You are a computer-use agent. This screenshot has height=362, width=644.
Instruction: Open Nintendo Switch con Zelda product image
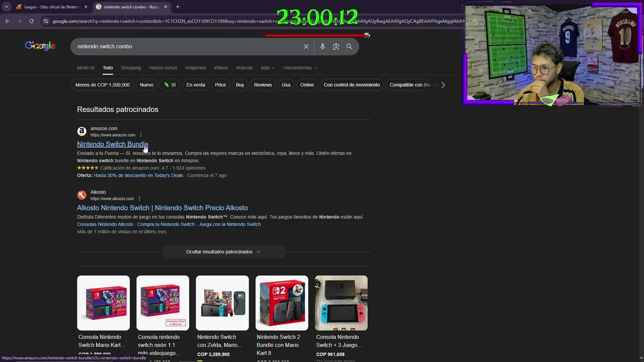[x=222, y=303]
